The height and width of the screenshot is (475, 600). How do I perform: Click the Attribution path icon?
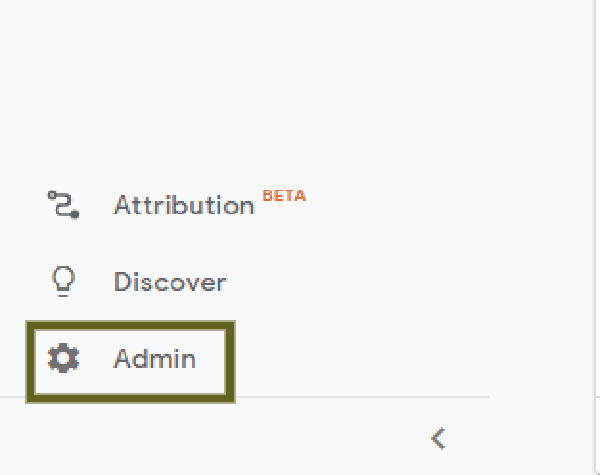click(x=64, y=205)
